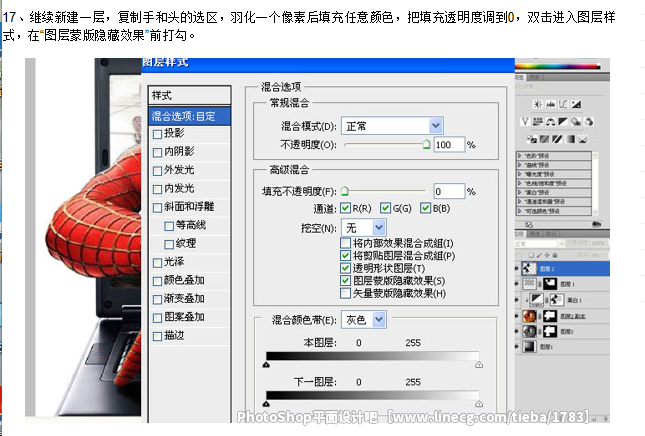Enable the 投影 (Drop Shadow) style checkbox

(157, 134)
